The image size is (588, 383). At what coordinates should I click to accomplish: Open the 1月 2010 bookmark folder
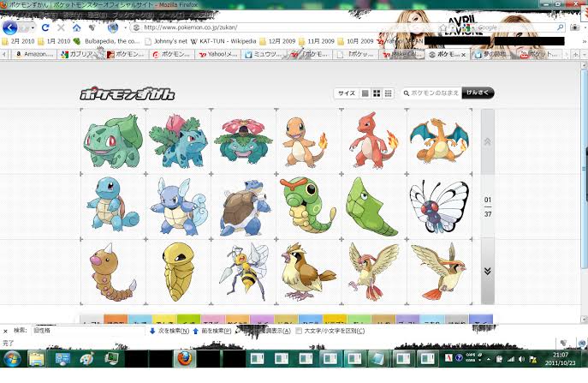tap(55, 41)
